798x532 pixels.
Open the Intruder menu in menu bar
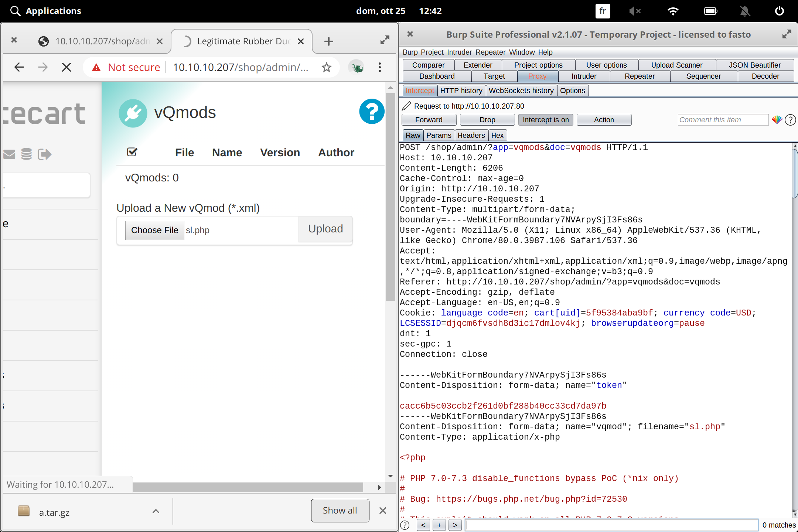click(x=459, y=52)
